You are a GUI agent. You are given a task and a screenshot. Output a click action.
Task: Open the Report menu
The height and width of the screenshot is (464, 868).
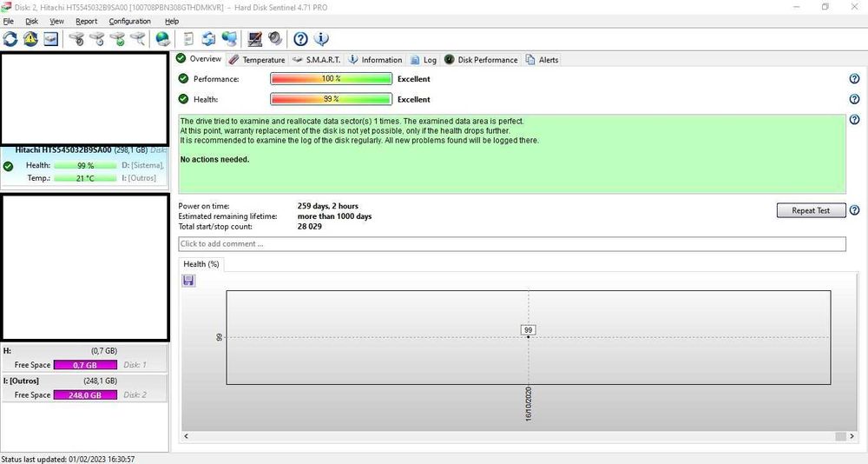pos(86,21)
